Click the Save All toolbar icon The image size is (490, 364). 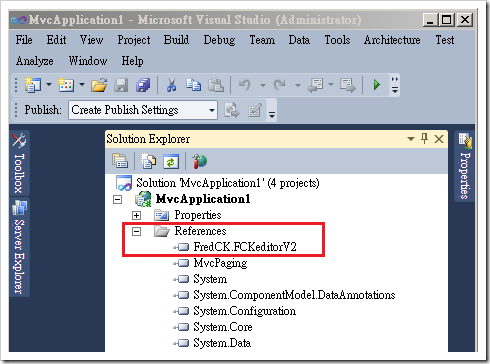coord(143,85)
